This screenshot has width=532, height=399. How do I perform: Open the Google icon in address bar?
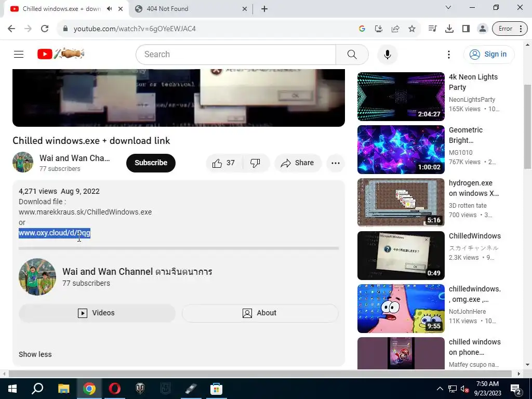362,29
